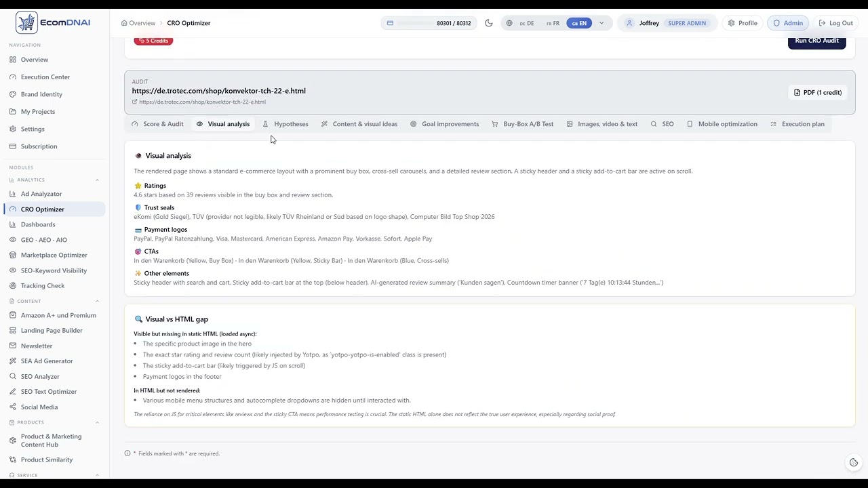
Task: Switch language to FR
Action: pos(553,23)
